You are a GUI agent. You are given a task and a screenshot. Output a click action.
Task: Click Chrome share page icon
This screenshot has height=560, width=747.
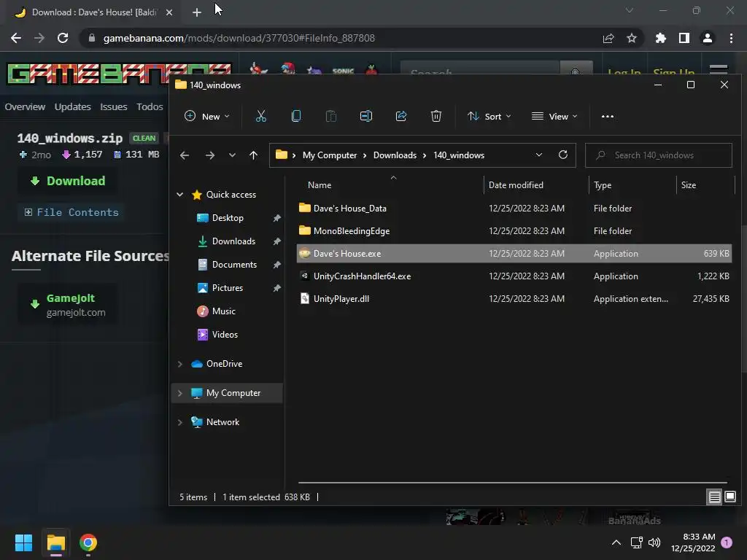[608, 38]
